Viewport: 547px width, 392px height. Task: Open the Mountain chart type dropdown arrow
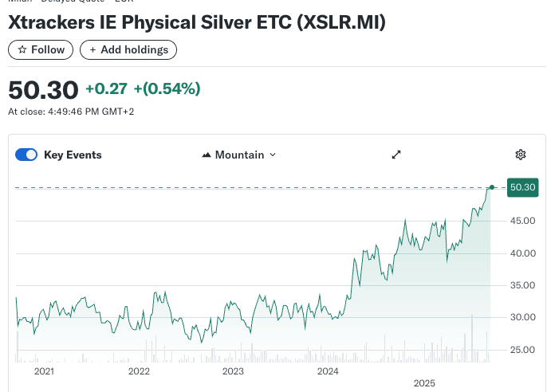[273, 155]
